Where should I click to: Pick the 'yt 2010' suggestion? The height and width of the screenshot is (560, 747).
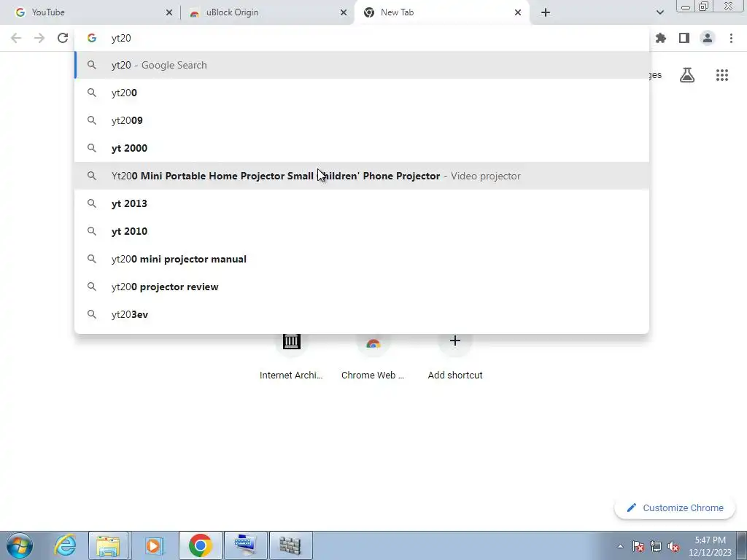(362, 231)
